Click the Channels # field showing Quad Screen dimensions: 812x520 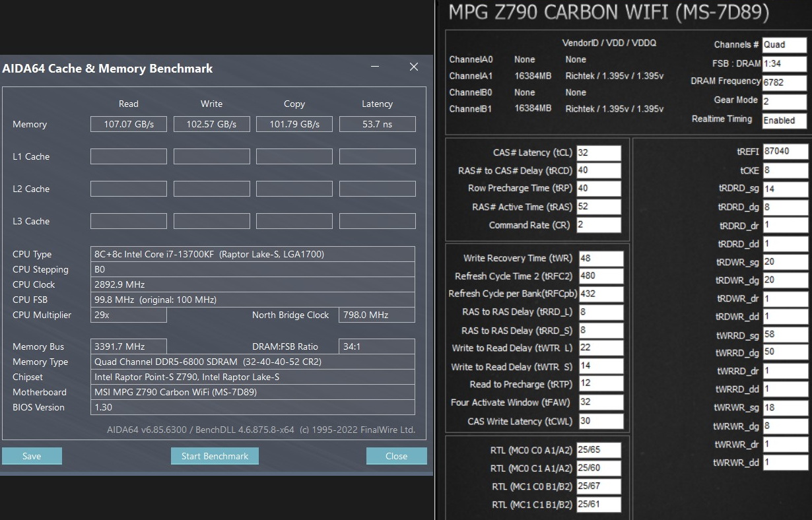coord(784,45)
